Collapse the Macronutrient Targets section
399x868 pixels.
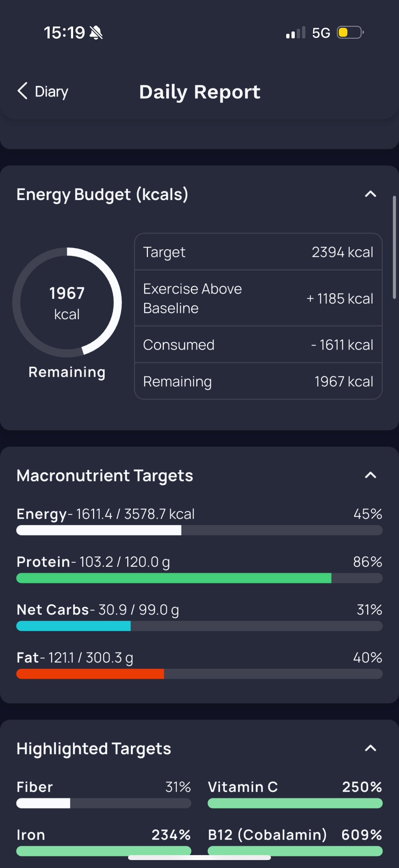pos(370,475)
